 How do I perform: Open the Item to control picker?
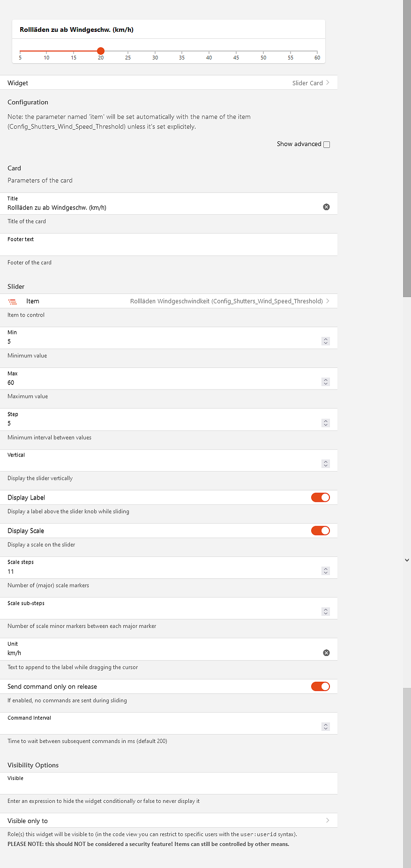click(169, 301)
